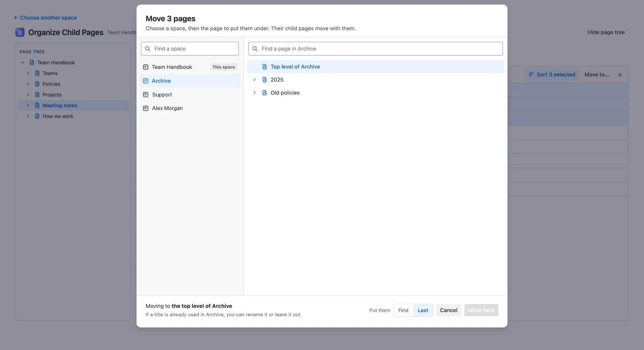Expand the Policies tree node
The image size is (644, 350).
pyautogui.click(x=28, y=84)
